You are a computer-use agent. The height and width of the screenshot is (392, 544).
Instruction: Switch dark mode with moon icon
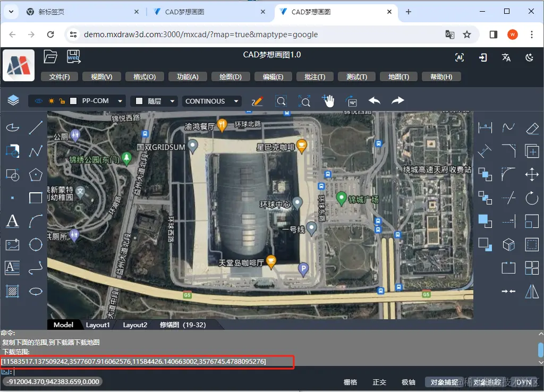pyautogui.click(x=530, y=57)
